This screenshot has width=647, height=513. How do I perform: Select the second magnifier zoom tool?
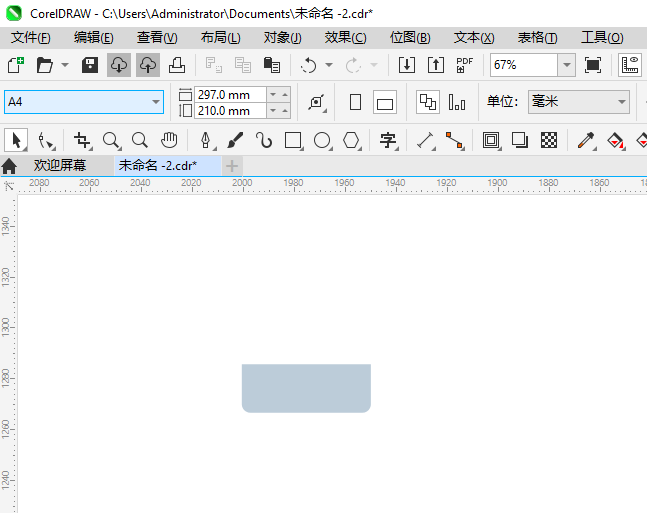tap(140, 140)
